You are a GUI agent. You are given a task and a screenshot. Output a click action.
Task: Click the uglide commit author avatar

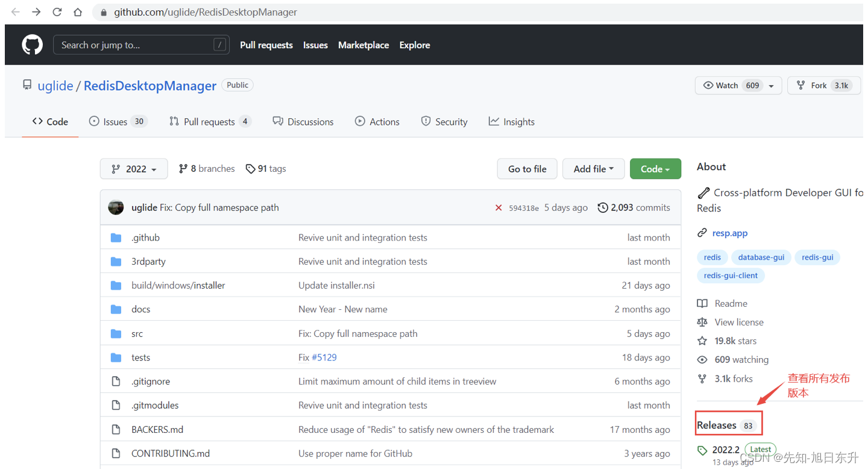[116, 207]
